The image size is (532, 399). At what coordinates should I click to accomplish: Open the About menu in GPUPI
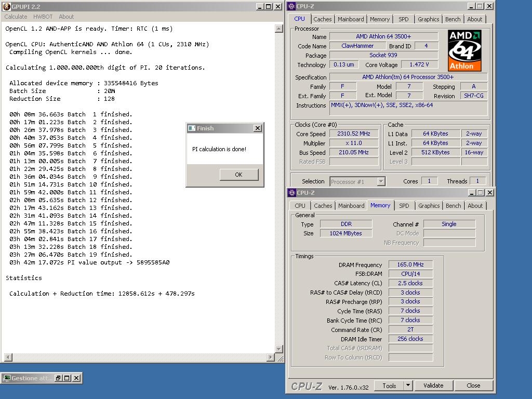(66, 17)
